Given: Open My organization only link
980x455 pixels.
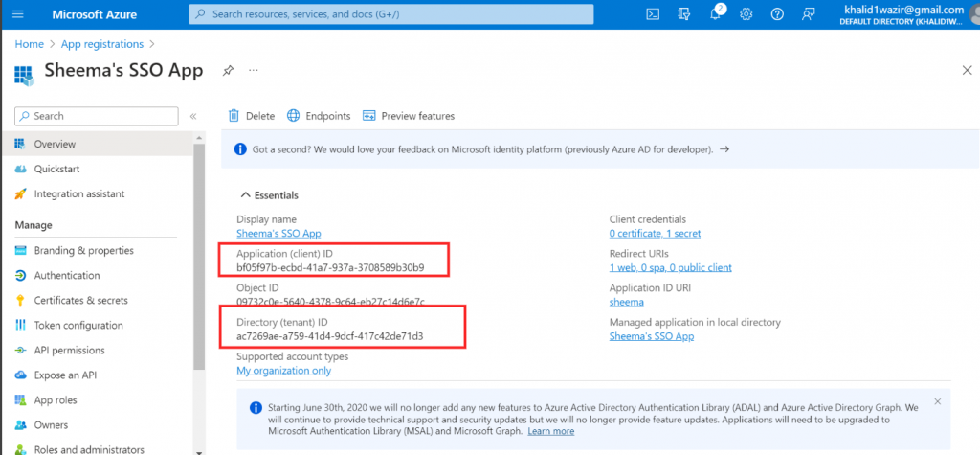Looking at the screenshot, I should (x=283, y=371).
